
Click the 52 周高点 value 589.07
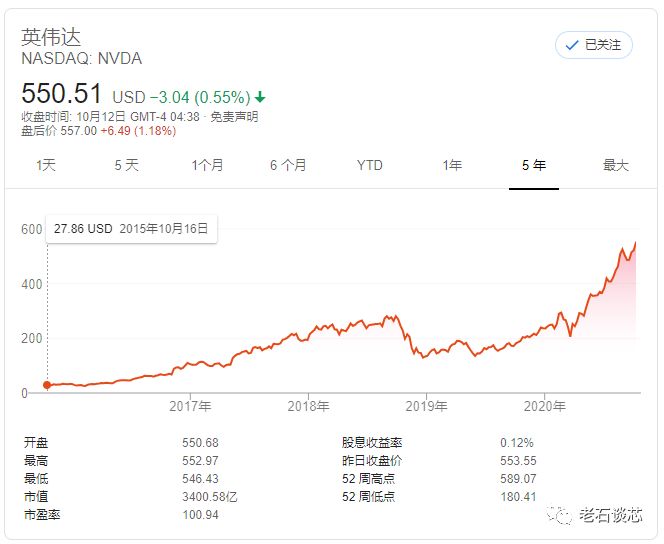click(x=518, y=479)
